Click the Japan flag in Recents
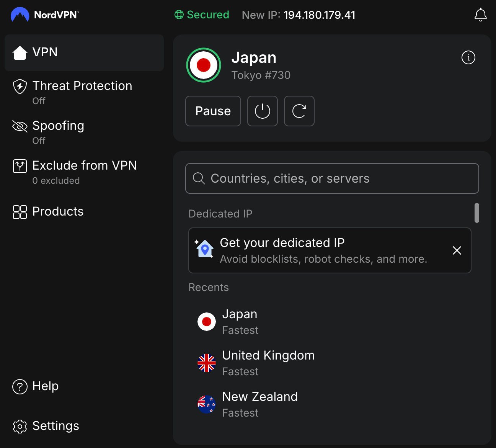 (x=207, y=322)
